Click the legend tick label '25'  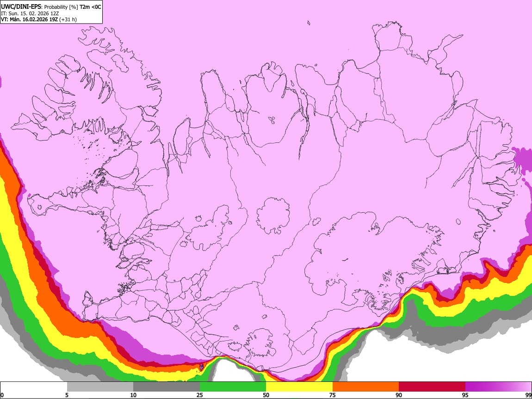pyautogui.click(x=200, y=395)
